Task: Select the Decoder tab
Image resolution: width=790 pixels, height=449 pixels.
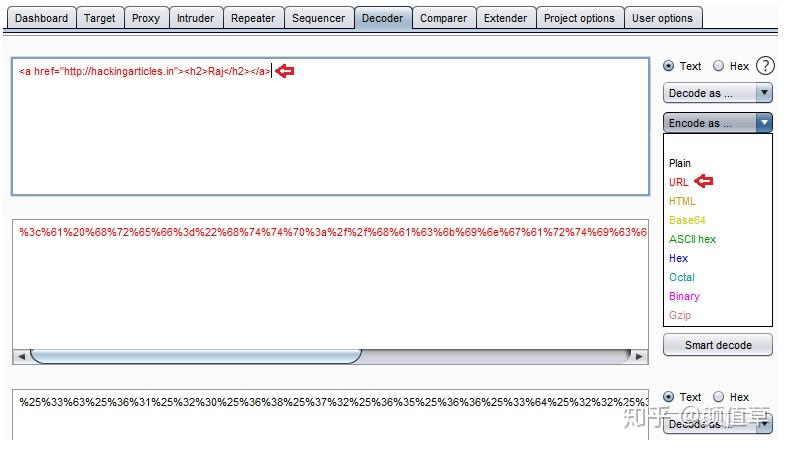Action: [382, 18]
